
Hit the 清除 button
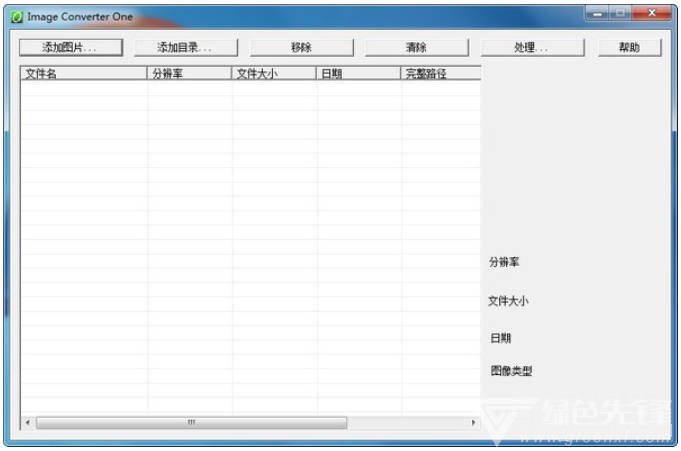pos(417,47)
